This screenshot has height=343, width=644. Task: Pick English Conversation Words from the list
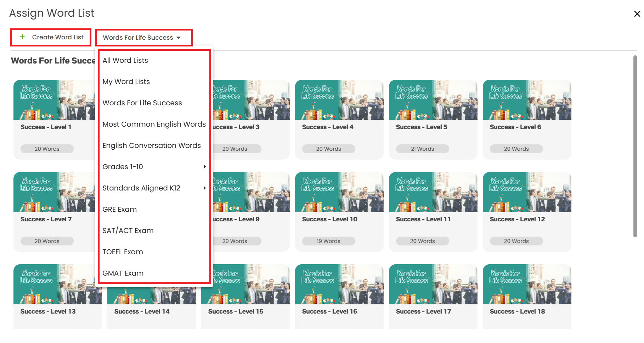[151, 145]
